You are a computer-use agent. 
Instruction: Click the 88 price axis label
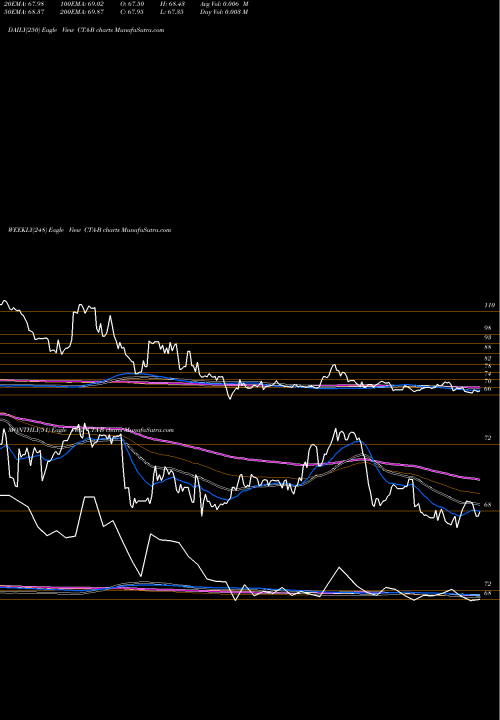488,347
